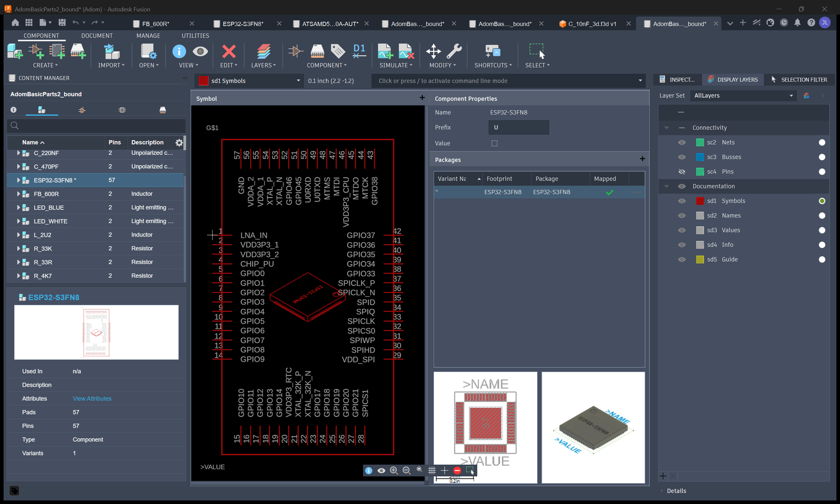This screenshot has width=840, height=504.
Task: Click zoom out on symbol navigation bar
Action: tap(407, 470)
